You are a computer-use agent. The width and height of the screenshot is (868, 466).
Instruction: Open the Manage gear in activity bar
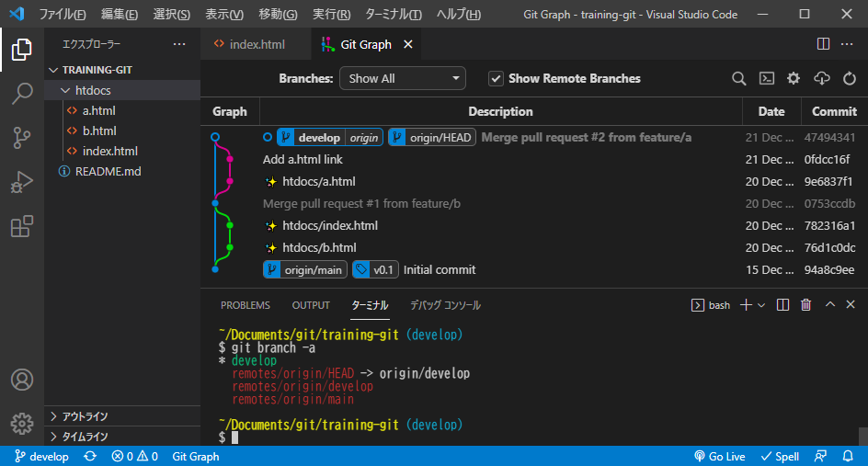click(21, 424)
